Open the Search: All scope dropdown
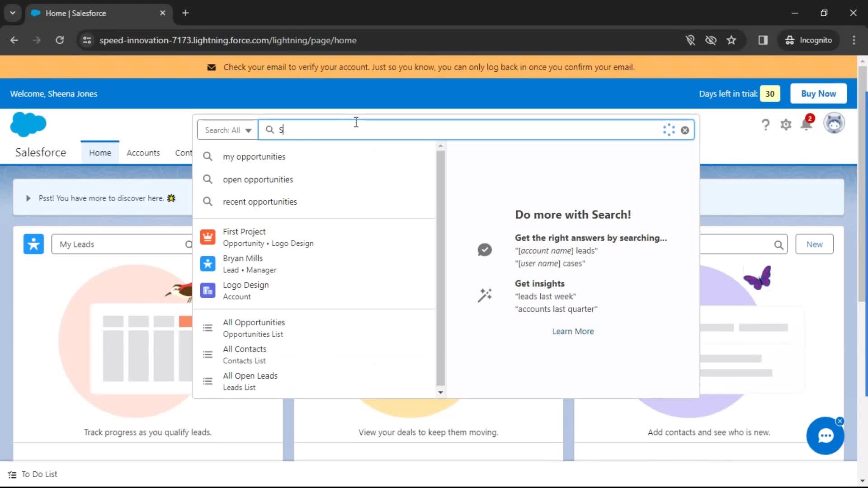The width and height of the screenshot is (868, 488). (227, 130)
